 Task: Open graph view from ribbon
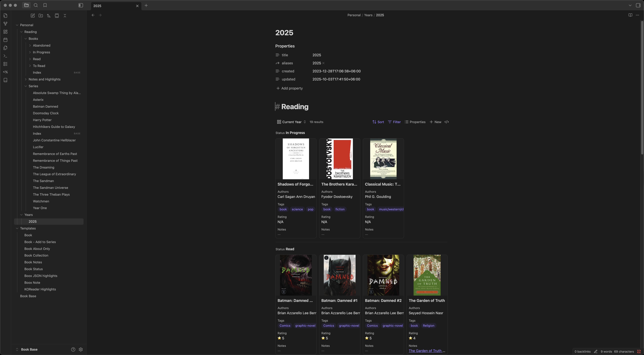click(5, 24)
